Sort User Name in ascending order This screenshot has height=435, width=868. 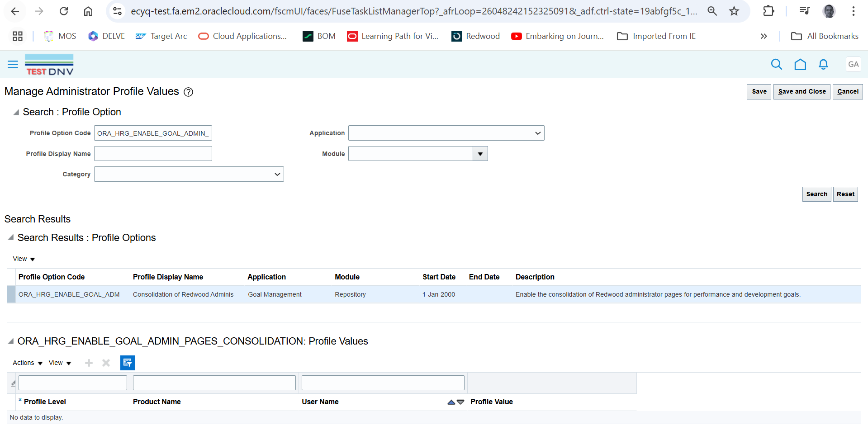[451, 402]
